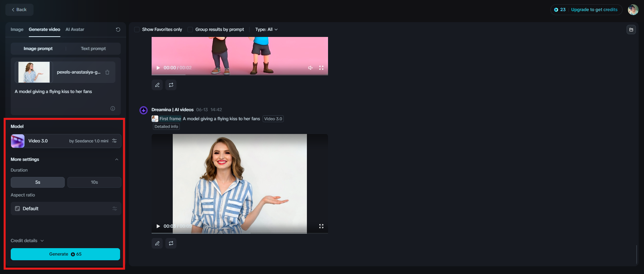Switch to Text prompt mode
The height and width of the screenshot is (274, 644).
(x=93, y=49)
